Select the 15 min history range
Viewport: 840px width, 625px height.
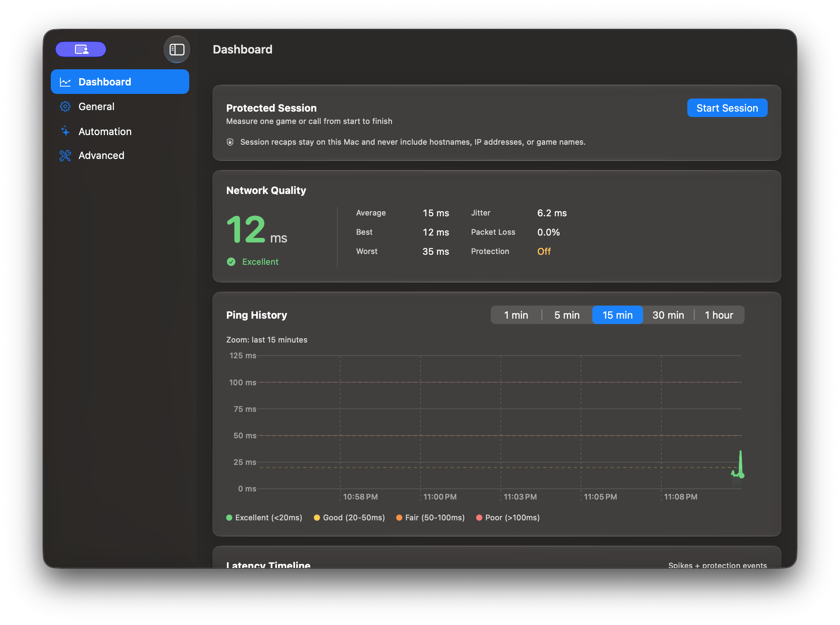click(617, 315)
